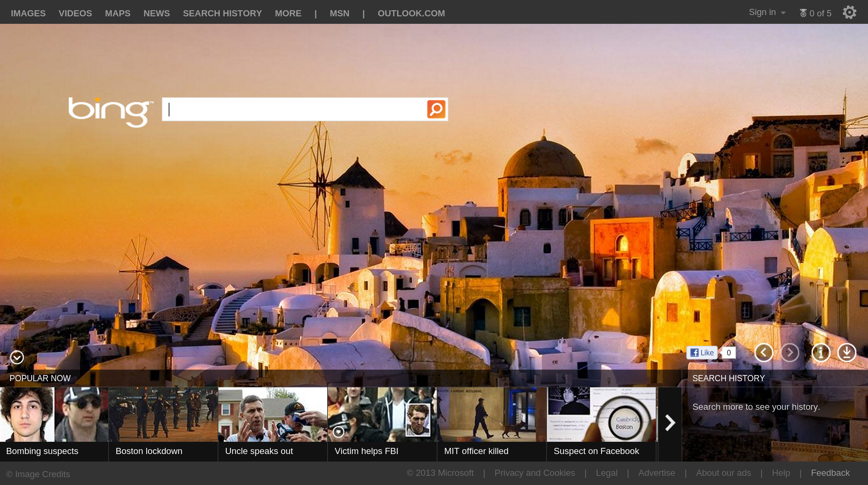Go to MSN
The width and height of the screenshot is (868, 485).
339,13
